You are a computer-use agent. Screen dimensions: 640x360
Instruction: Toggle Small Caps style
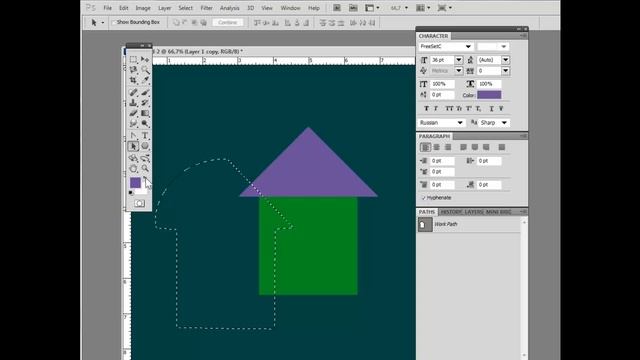[x=459, y=109]
